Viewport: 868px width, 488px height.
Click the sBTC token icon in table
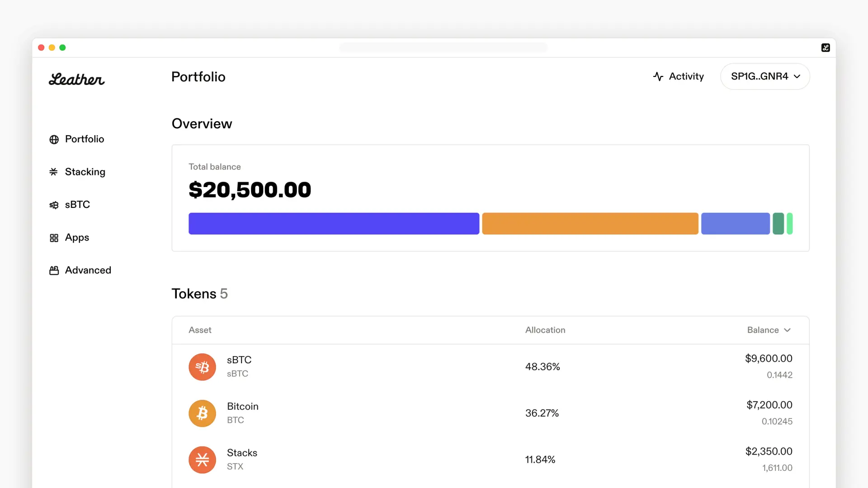tap(202, 367)
